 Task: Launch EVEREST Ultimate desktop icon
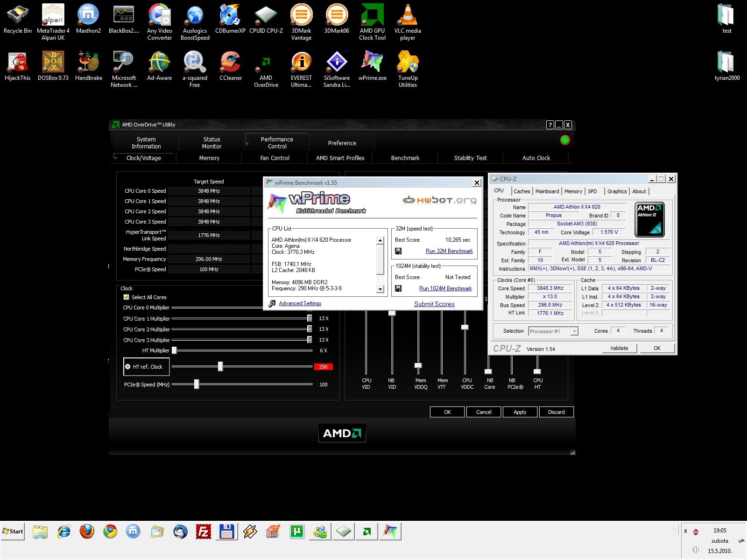[x=301, y=69]
